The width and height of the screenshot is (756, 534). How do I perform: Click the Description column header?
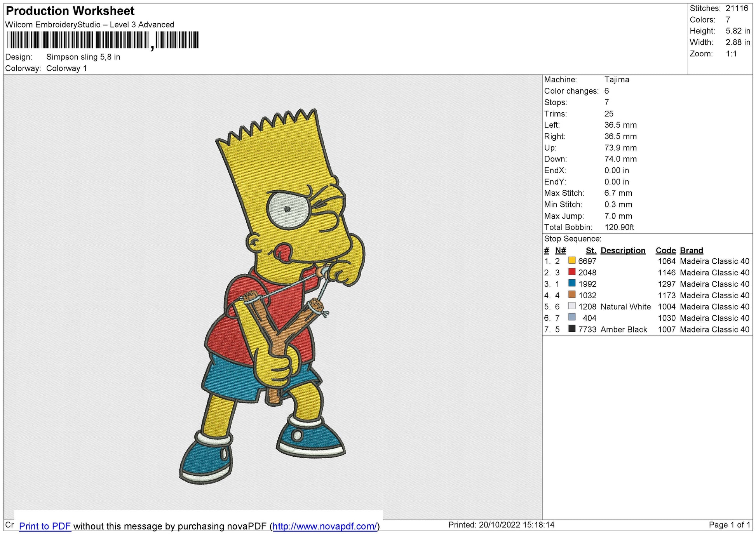pos(623,250)
